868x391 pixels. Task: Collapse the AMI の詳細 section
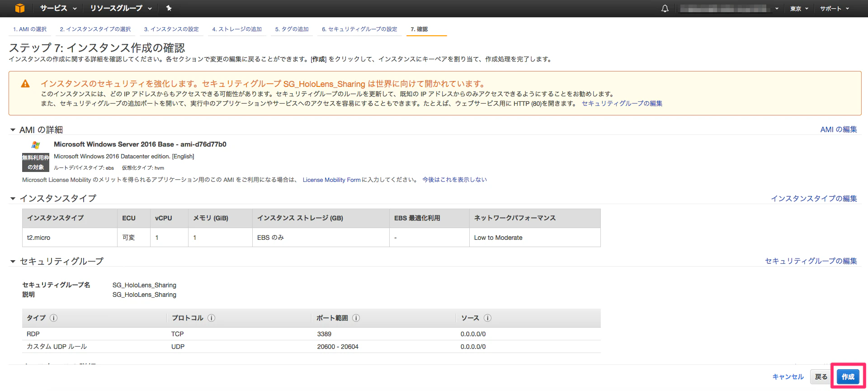click(x=13, y=130)
